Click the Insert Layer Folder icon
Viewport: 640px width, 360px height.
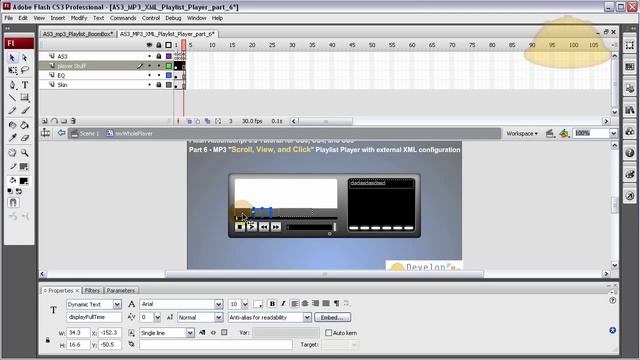[64, 121]
